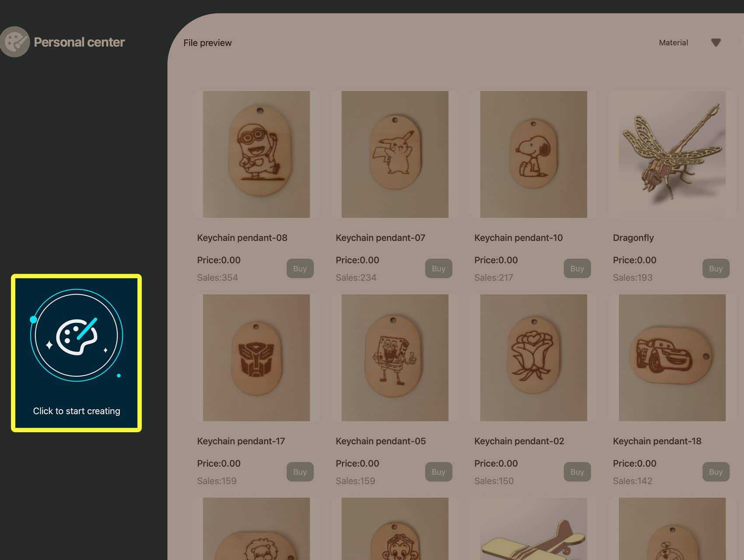Open the Material dropdown arrow

(x=716, y=42)
